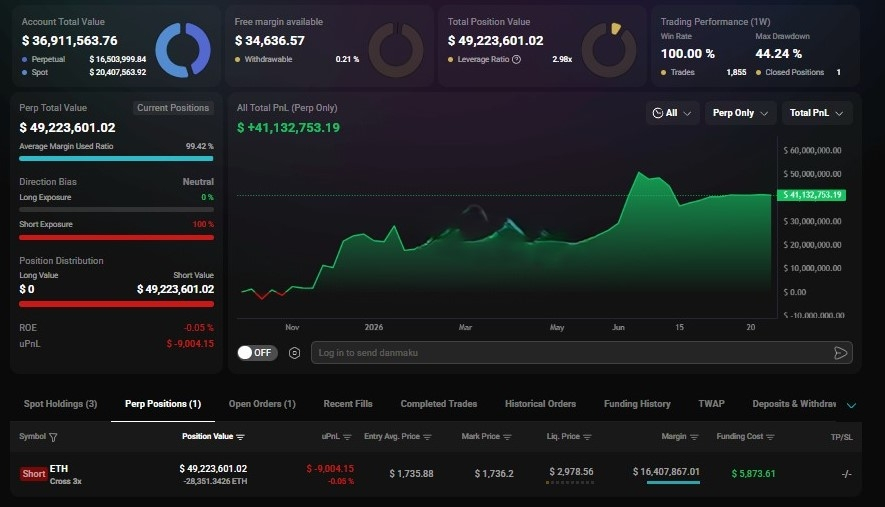Screen dimensions: 885x507
Task: Open the All time range dropdown
Action: pos(672,113)
